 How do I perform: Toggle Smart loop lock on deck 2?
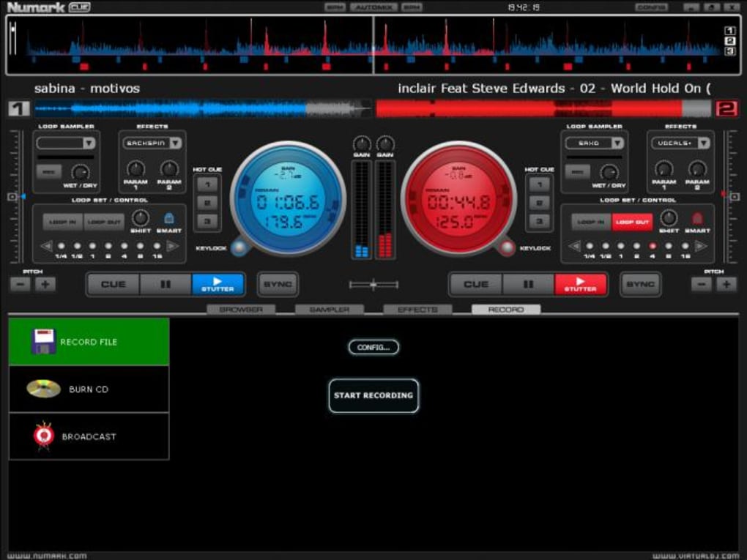click(697, 218)
